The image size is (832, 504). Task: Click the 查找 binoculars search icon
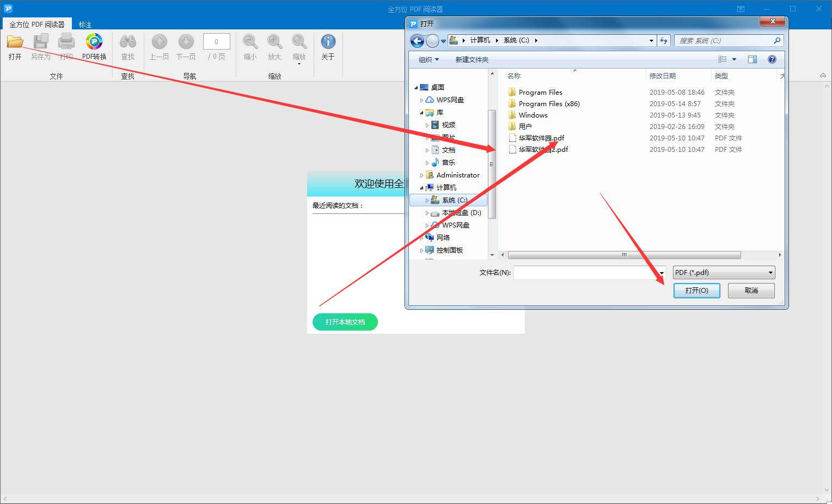(128, 42)
